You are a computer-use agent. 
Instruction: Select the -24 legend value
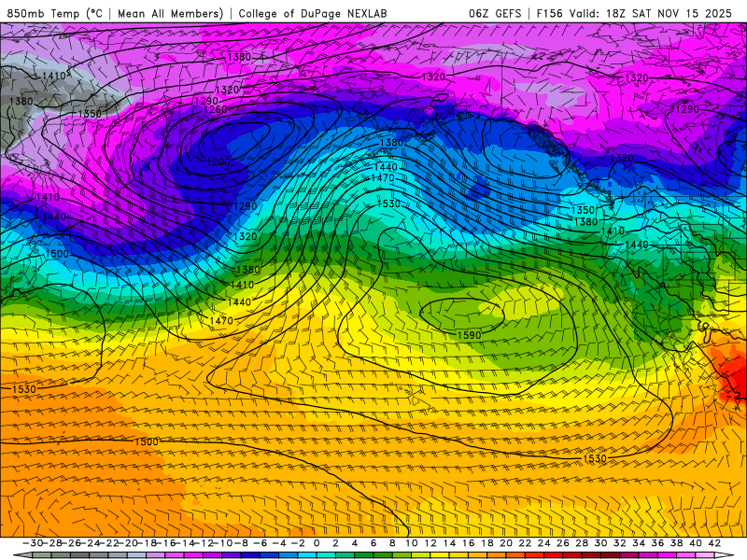[89, 543]
